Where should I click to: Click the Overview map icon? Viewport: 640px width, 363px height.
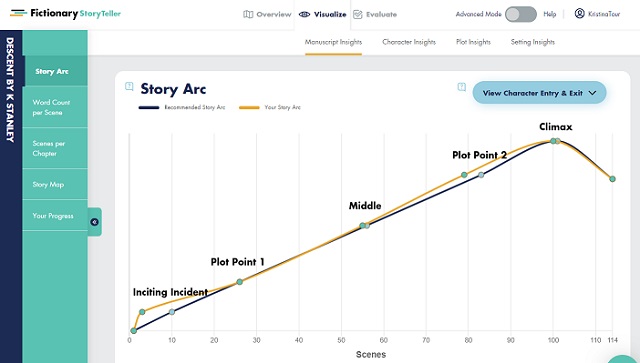248,14
